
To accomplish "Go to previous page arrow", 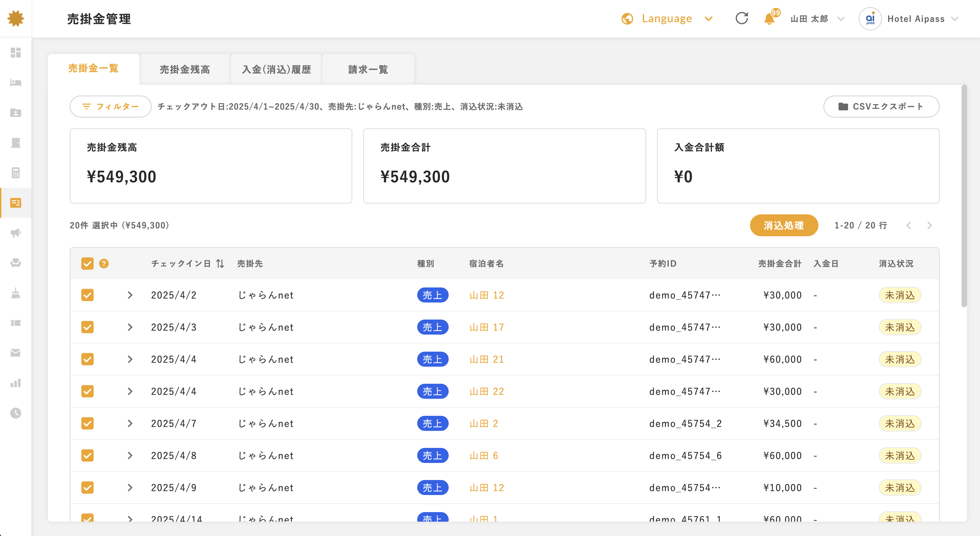I will [909, 225].
